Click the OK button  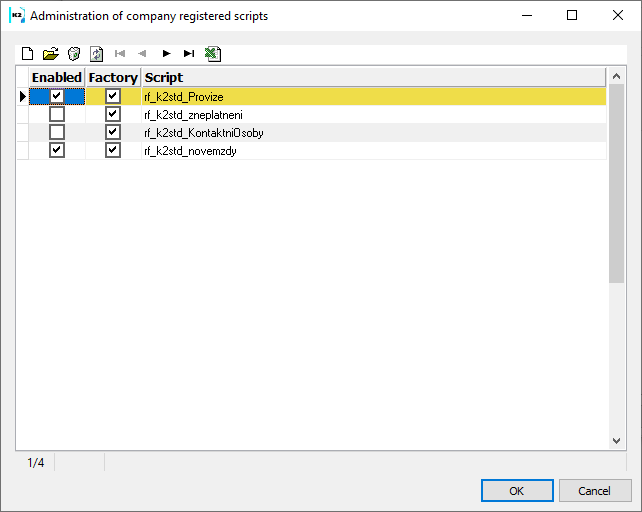pyautogui.click(x=517, y=490)
